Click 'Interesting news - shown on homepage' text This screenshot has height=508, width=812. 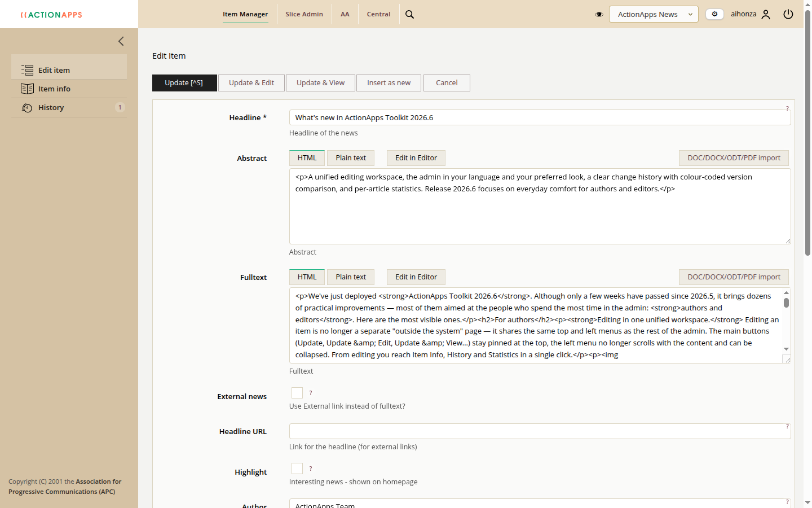(354, 482)
